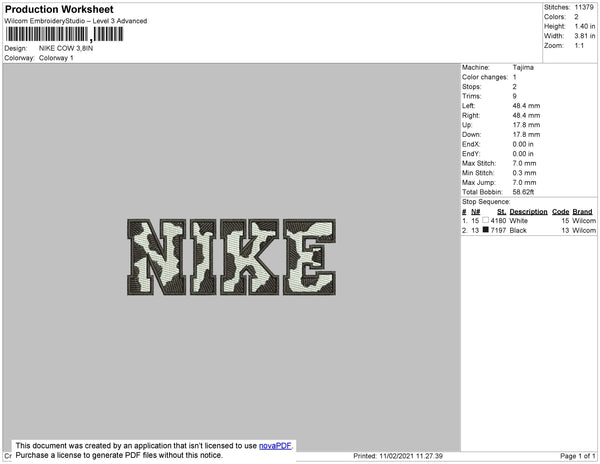This screenshot has width=600, height=464.
Task: Click the height value '1.40 in'
Action: pyautogui.click(x=585, y=26)
